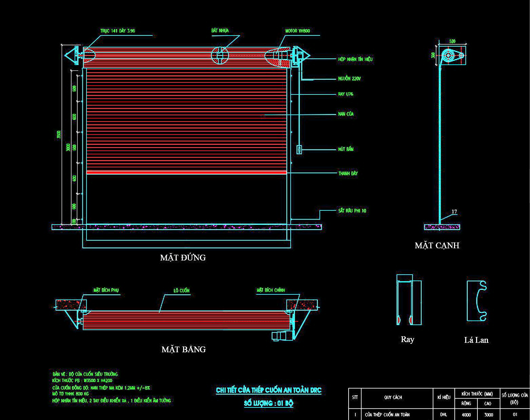Select the motor drawing in the plan view

coord(281,336)
